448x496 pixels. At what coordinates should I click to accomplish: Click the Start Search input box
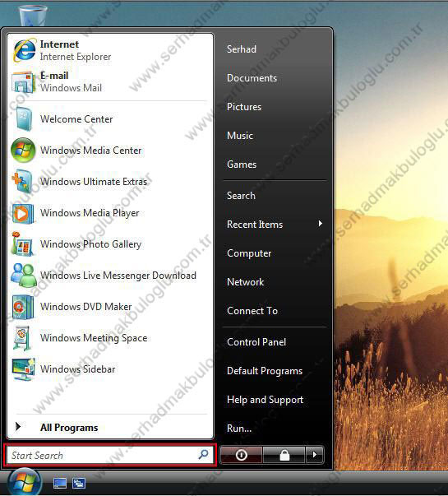click(109, 455)
